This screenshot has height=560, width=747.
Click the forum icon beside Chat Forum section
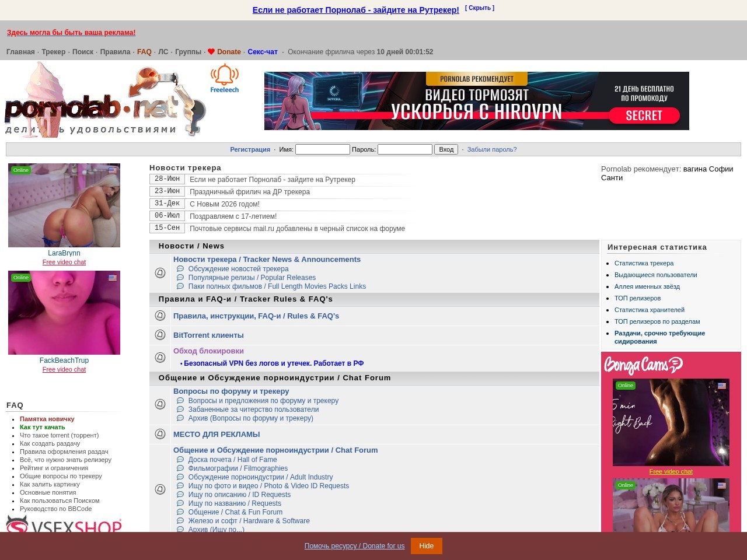pos(160,489)
